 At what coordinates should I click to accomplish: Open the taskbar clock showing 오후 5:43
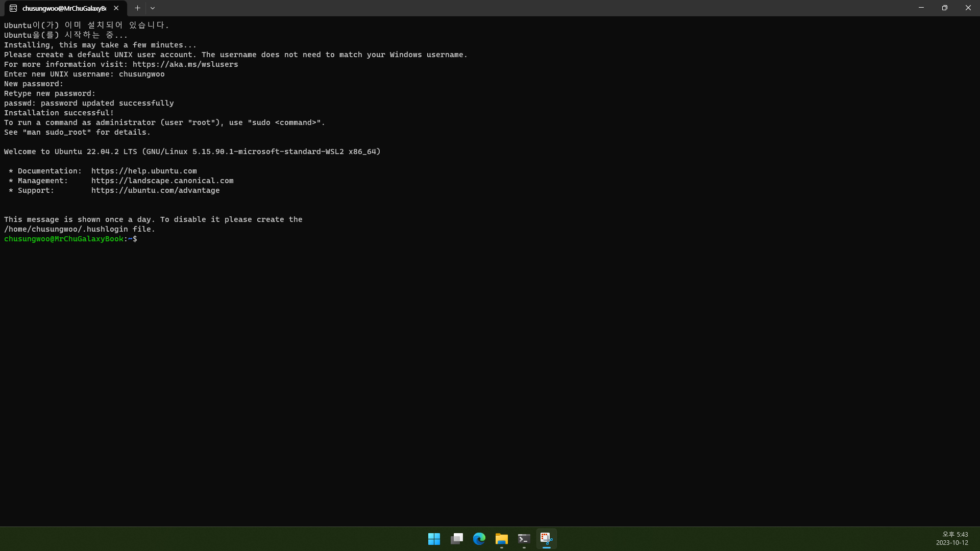952,539
